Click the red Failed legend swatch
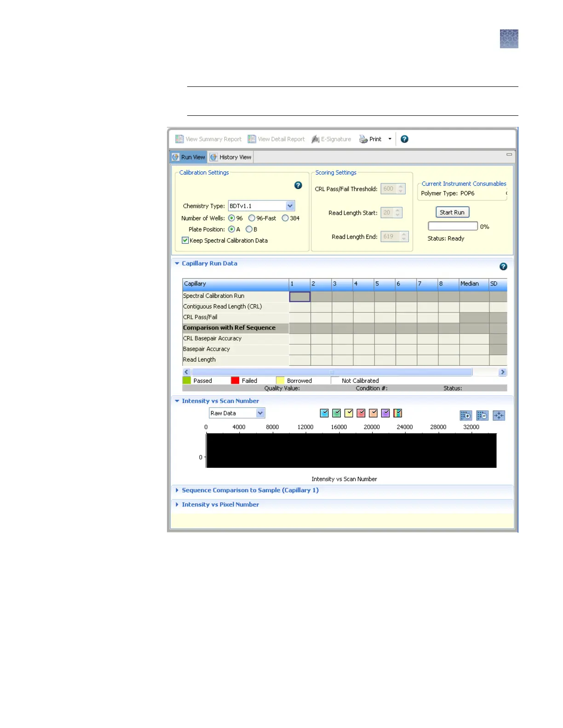Viewport: 563px width, 728px height. click(235, 381)
